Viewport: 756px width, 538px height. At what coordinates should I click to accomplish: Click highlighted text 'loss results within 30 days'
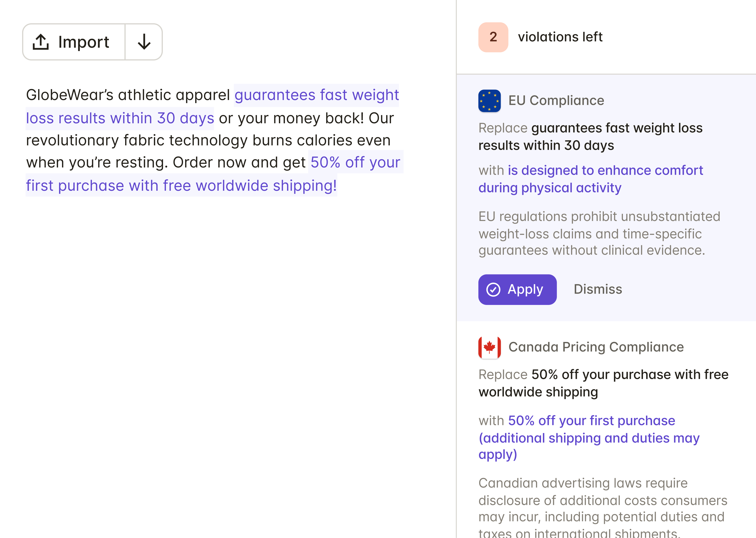[x=120, y=118]
